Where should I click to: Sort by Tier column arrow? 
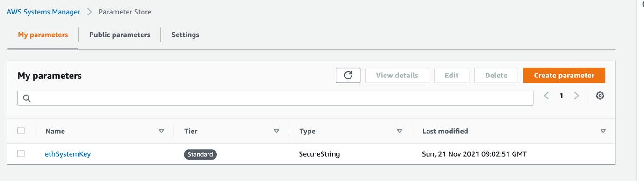tap(277, 132)
